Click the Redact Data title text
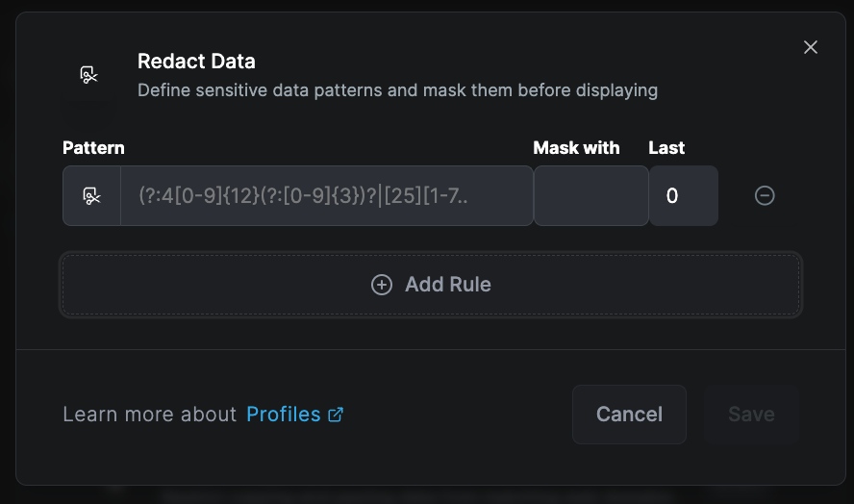The width and height of the screenshot is (854, 504). (x=196, y=61)
